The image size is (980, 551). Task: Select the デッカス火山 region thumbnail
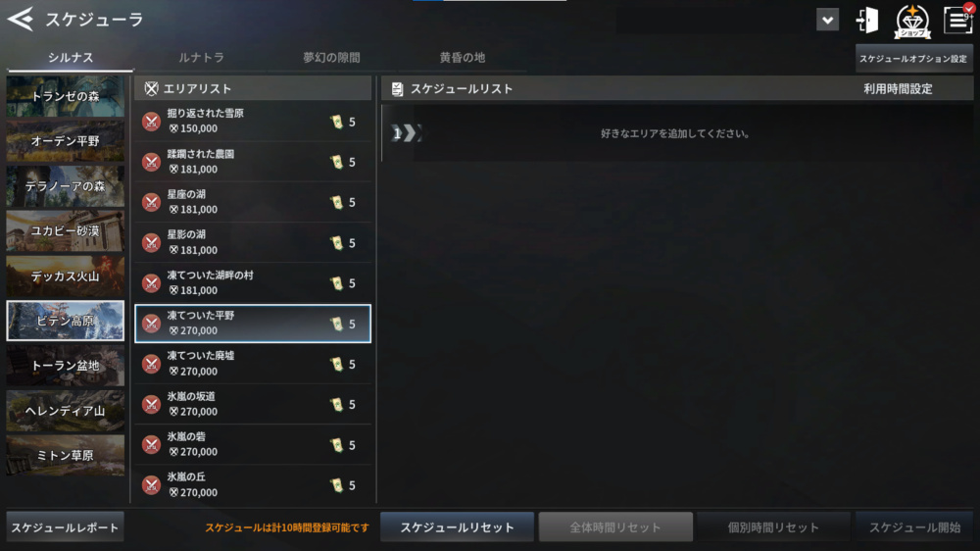point(65,275)
